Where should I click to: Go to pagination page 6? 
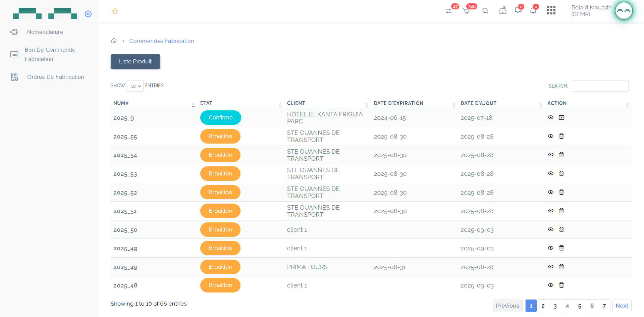coord(592,306)
